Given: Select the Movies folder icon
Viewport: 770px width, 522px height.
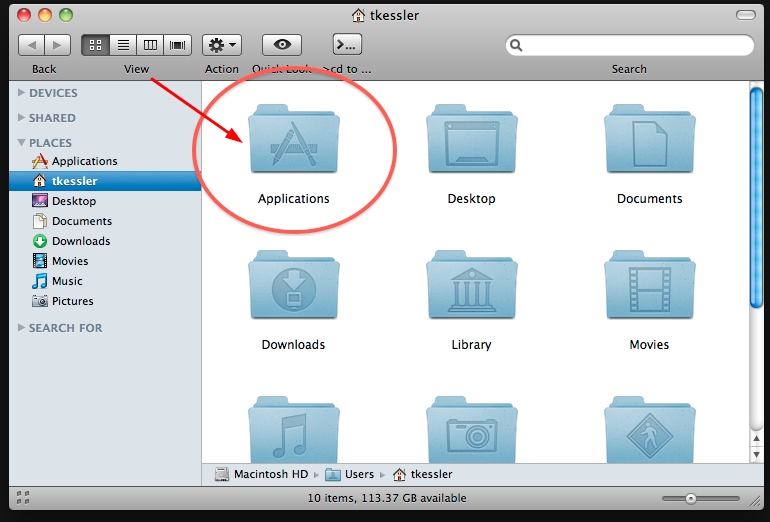Looking at the screenshot, I should click(649, 285).
